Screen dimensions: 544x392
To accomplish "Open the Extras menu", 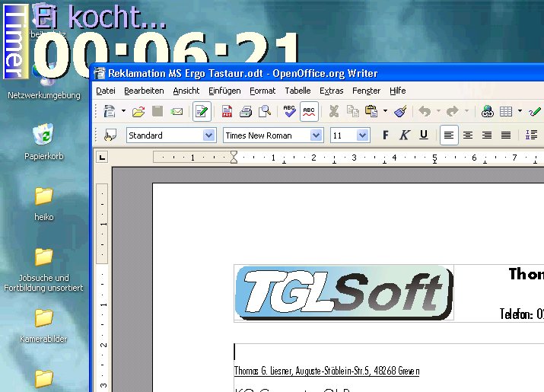I will tap(331, 91).
